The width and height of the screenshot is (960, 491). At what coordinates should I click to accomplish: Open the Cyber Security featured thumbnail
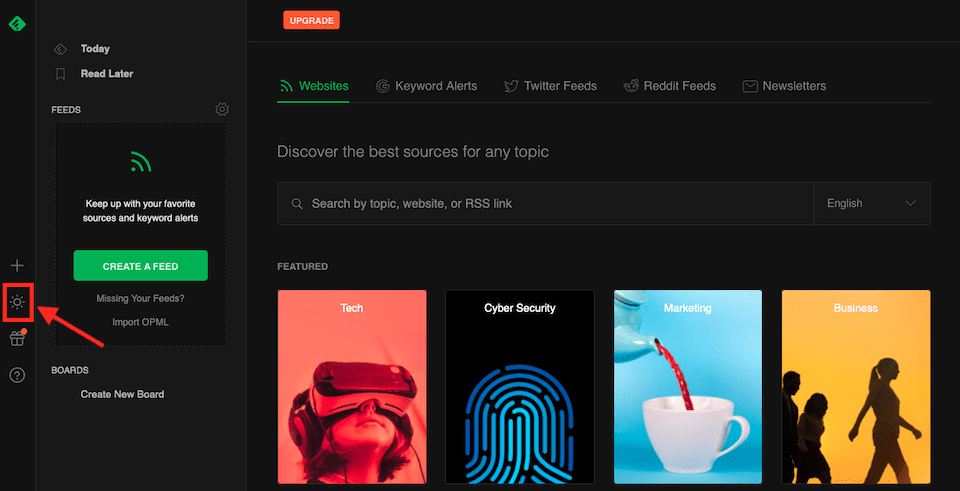tap(520, 387)
